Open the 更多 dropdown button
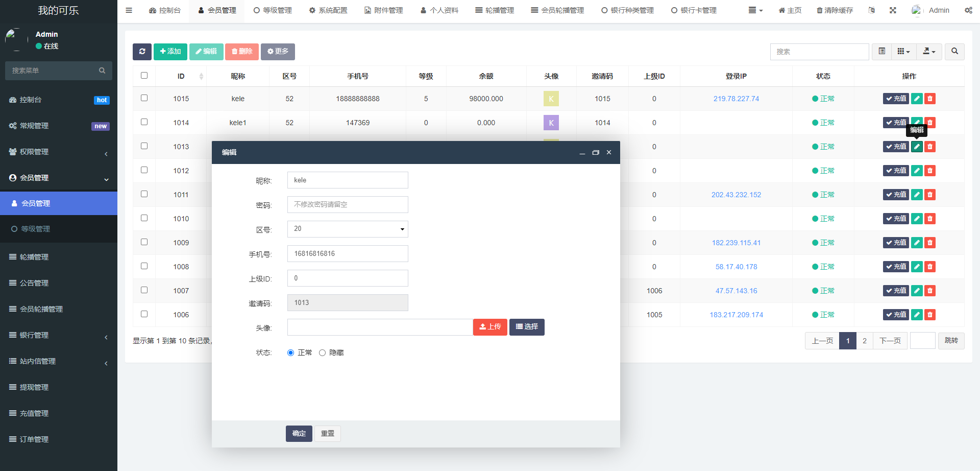 pos(278,52)
